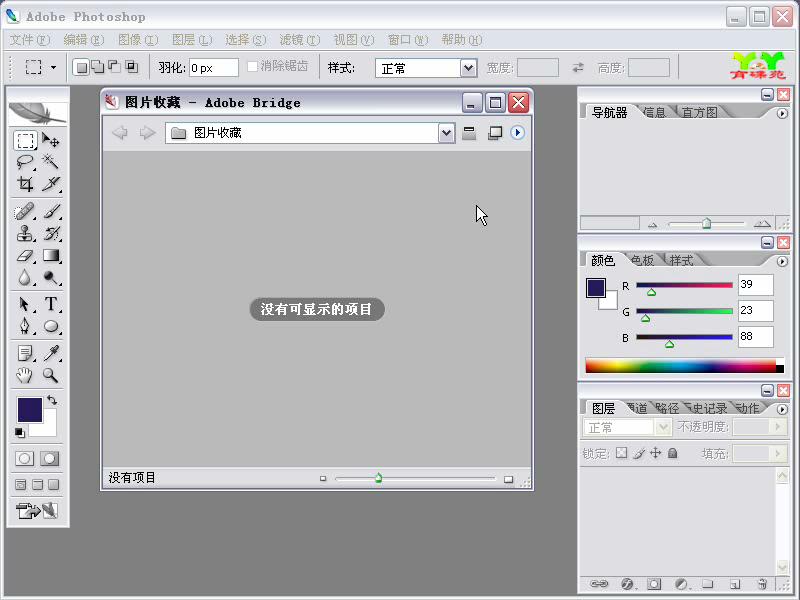Select the History Brush tool
This screenshot has height=600, width=800.
click(x=51, y=233)
